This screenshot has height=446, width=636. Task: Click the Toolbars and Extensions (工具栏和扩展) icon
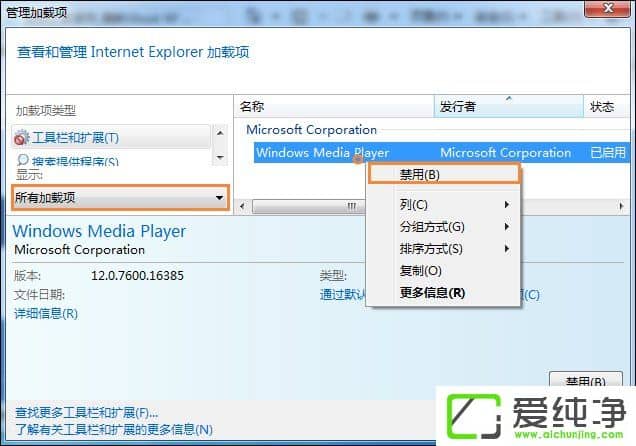pyautogui.click(x=22, y=138)
